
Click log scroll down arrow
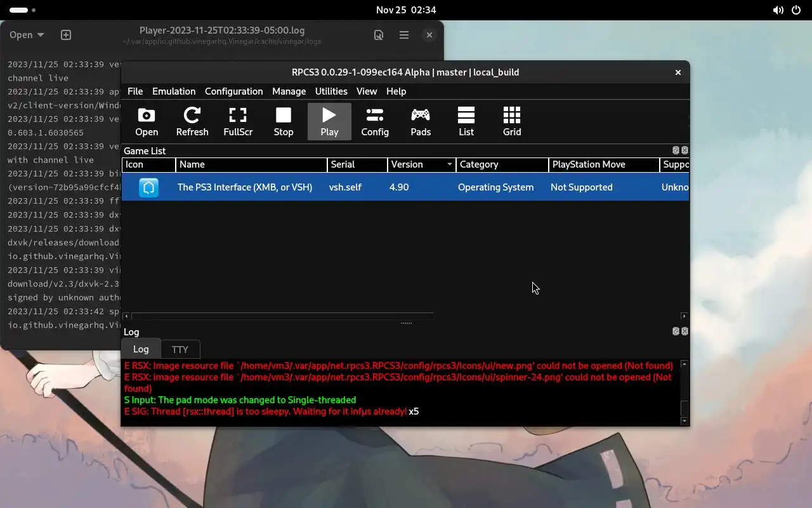684,421
